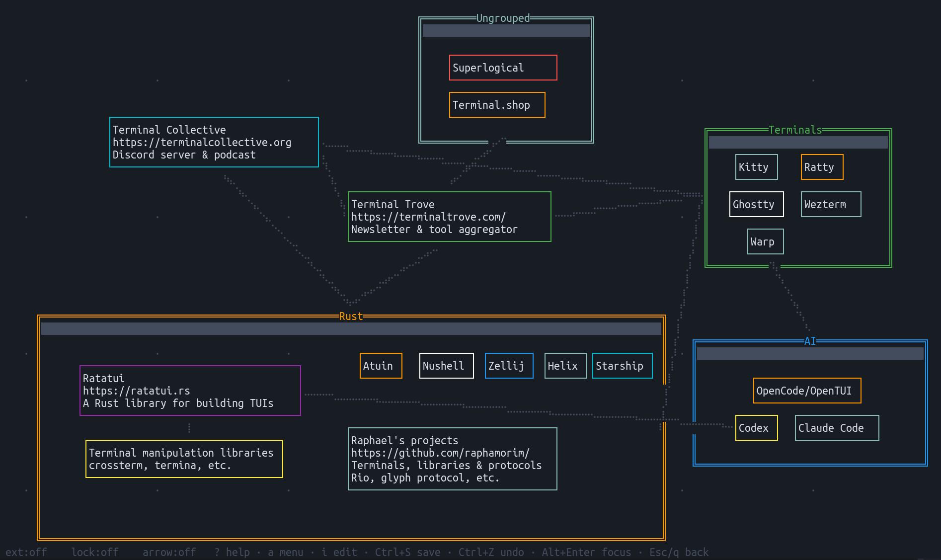Image resolution: width=941 pixels, height=560 pixels.
Task: Click the Ctrl+S save hint
Action: pos(407,552)
